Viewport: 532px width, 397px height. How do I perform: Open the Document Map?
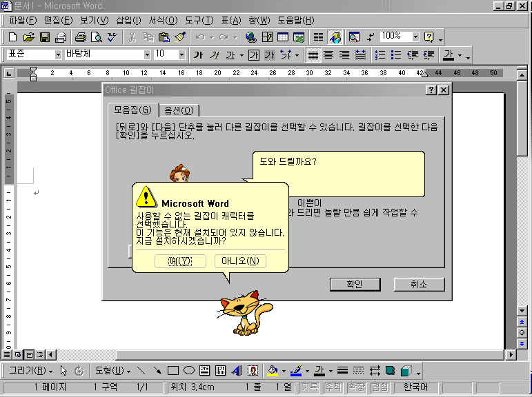point(354,37)
